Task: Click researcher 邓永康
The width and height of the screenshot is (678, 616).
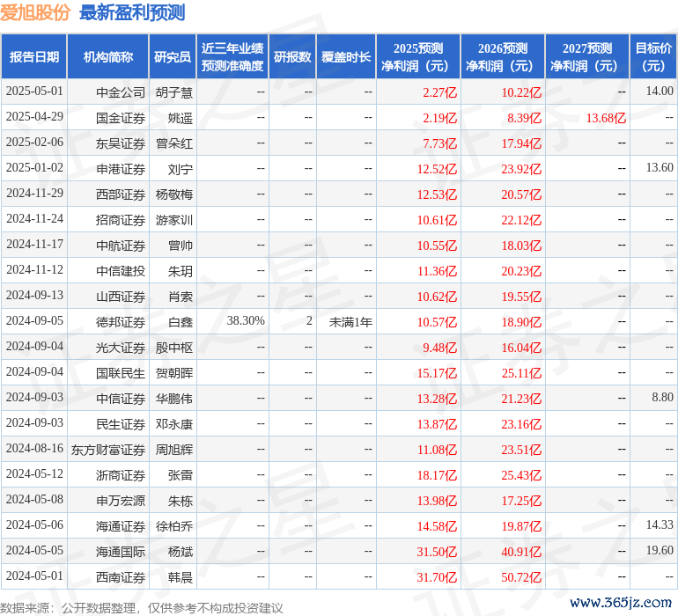Action: click(174, 424)
